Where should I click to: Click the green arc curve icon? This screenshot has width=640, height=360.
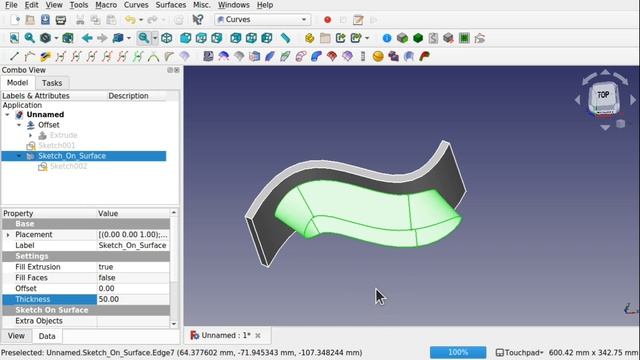pyautogui.click(x=153, y=56)
